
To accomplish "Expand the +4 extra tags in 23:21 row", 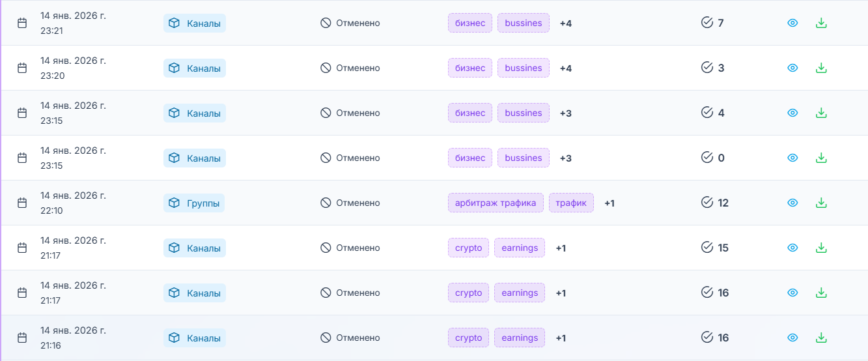I will [x=566, y=23].
